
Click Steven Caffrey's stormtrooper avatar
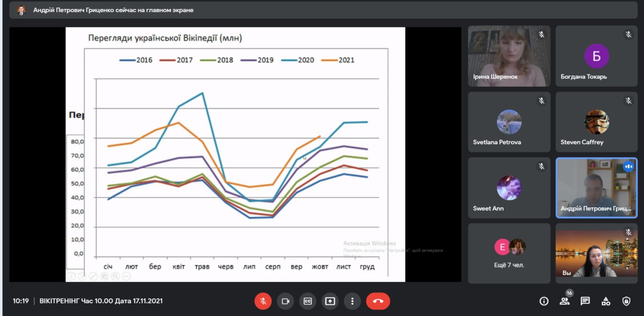pos(597,122)
